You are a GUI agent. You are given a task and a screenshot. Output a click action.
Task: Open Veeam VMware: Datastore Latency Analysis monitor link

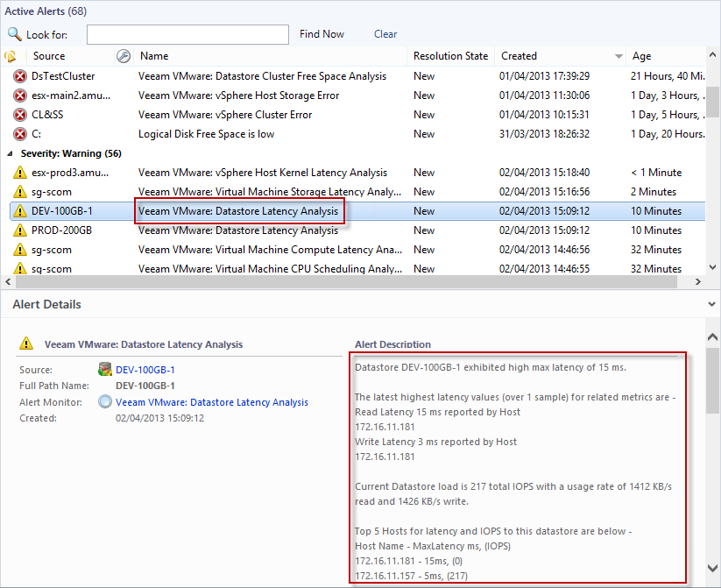[212, 402]
